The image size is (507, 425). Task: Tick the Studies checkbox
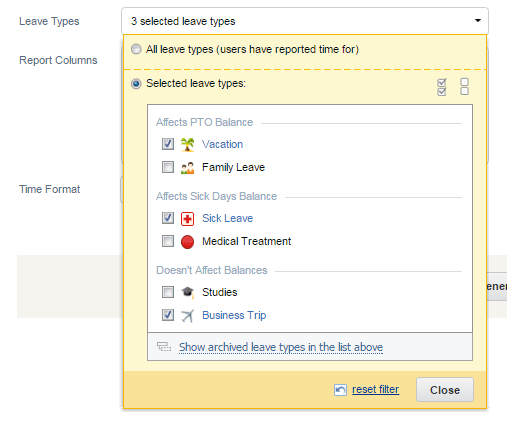point(168,292)
